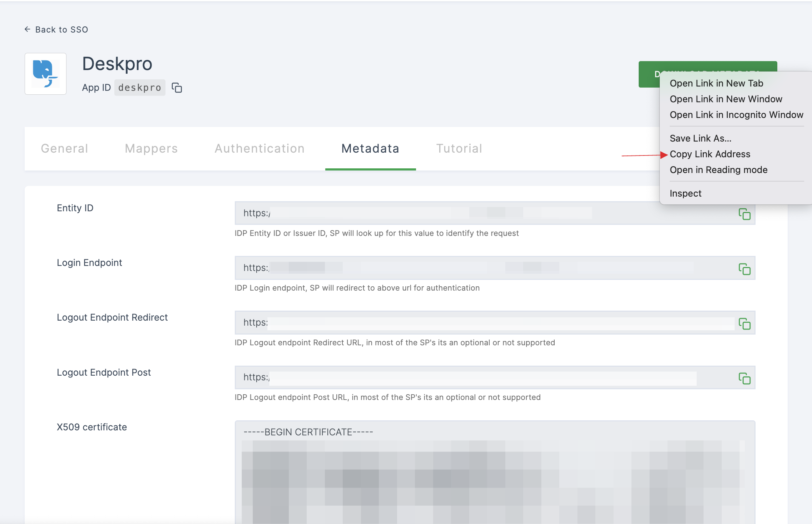Select Copy Link Address menu entry
Screen dimensions: 812x524
click(x=710, y=154)
